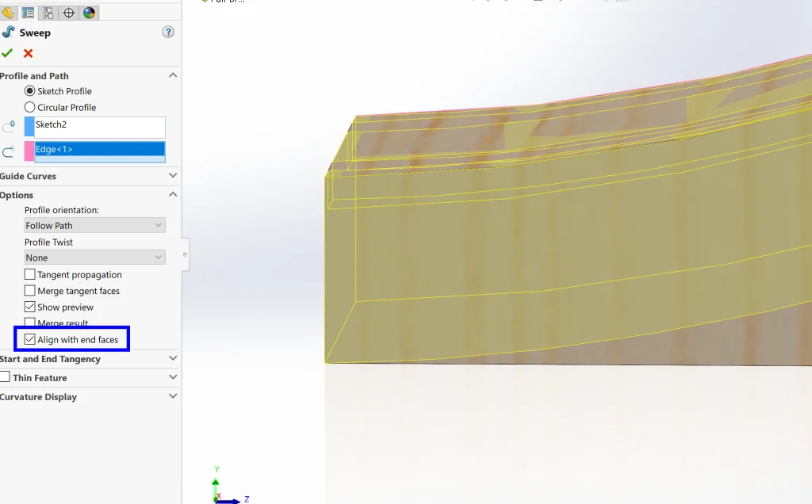The image size is (812, 504).
Task: Open the ConfigurationManager tab
Action: [48, 13]
